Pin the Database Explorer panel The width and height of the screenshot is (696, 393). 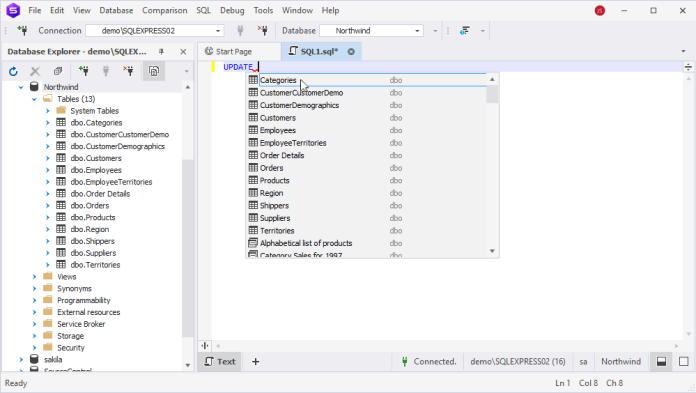coord(161,52)
